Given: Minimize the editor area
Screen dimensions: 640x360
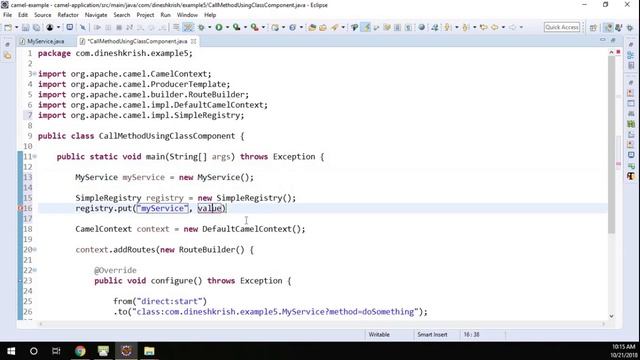Looking at the screenshot, I should pyautogui.click(x=603, y=40).
